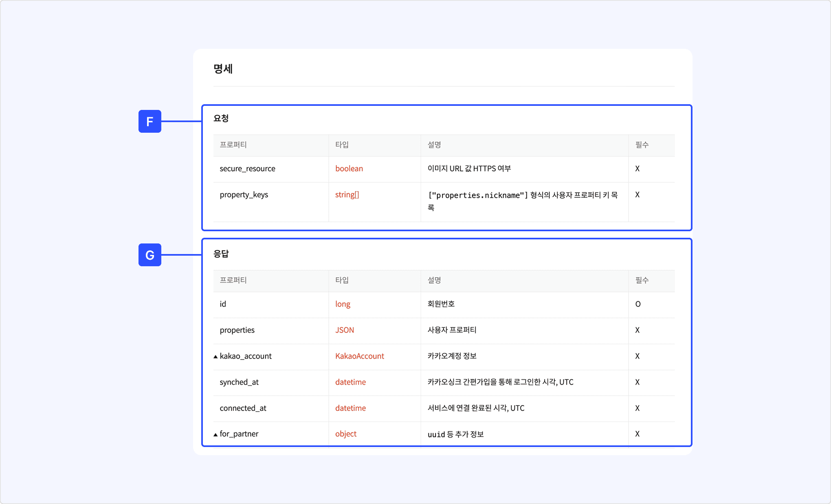
Task: Expand the kakao_account row triangle
Action: pyautogui.click(x=215, y=357)
